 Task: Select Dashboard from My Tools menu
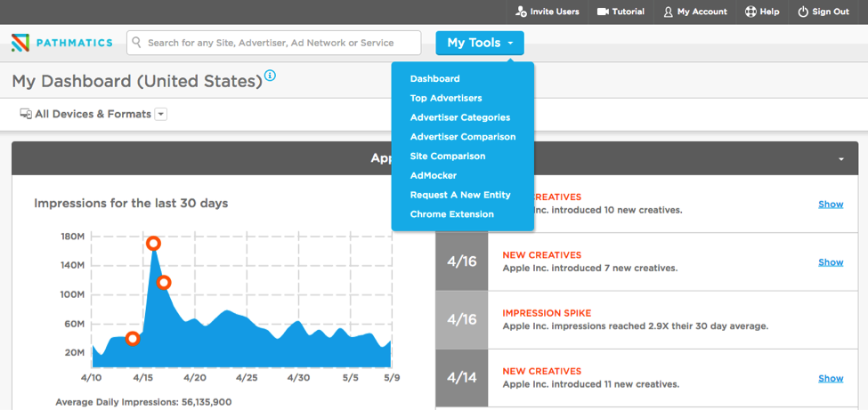pos(434,78)
